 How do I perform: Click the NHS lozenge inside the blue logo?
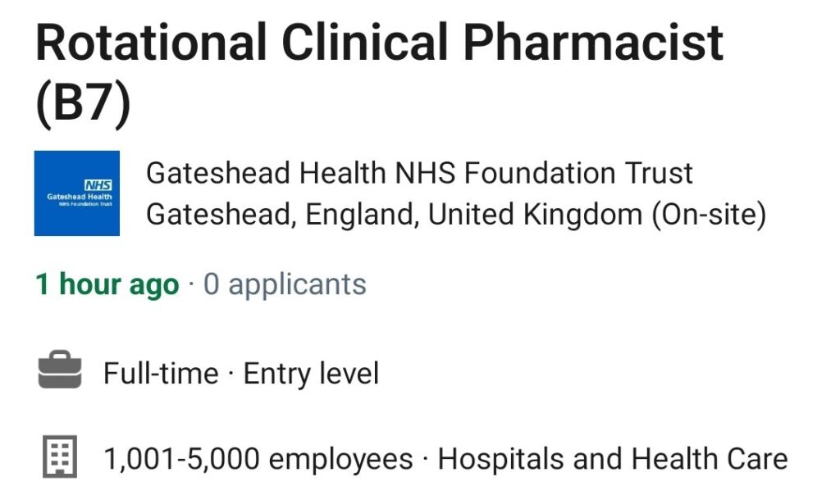tap(98, 185)
